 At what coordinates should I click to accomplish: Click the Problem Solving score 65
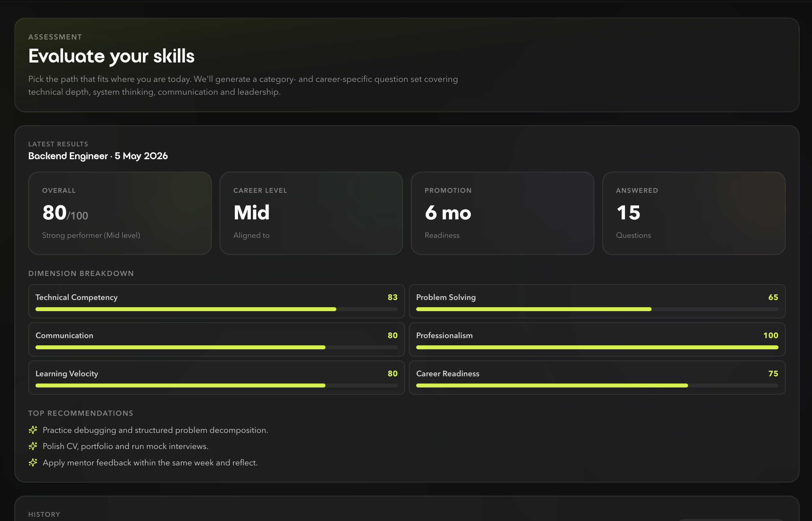pyautogui.click(x=773, y=297)
